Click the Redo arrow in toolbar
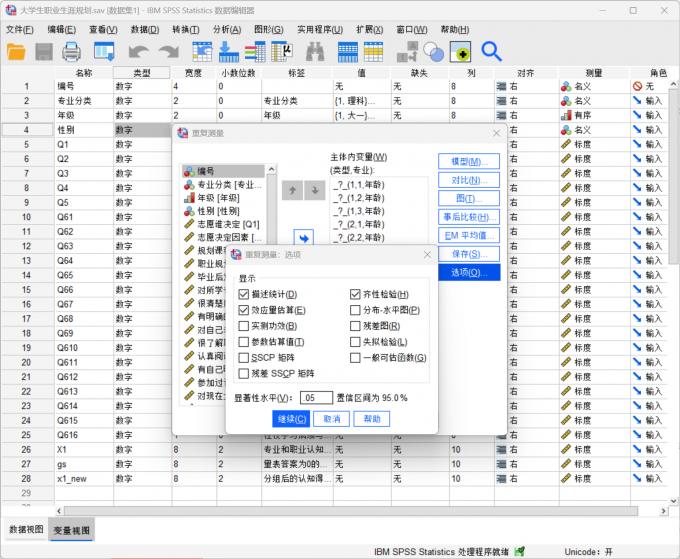 [167, 51]
